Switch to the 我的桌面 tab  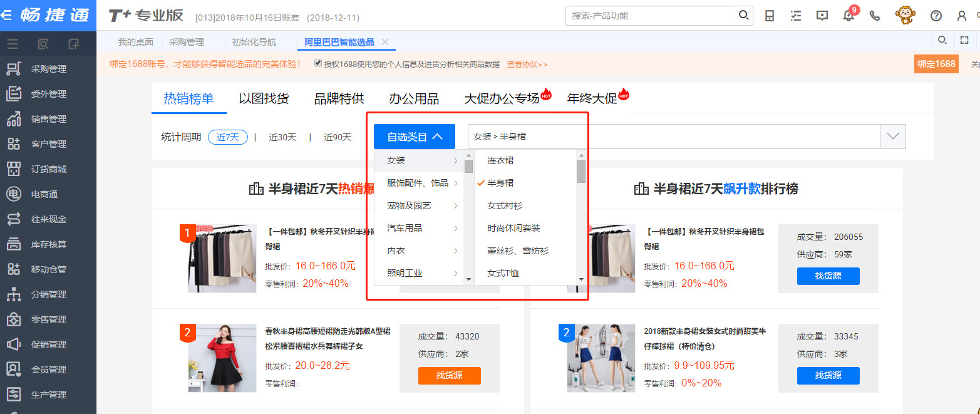(136, 42)
